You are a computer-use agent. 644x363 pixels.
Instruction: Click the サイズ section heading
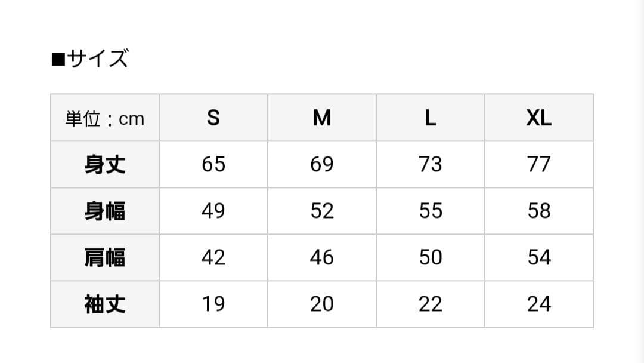[x=91, y=59]
